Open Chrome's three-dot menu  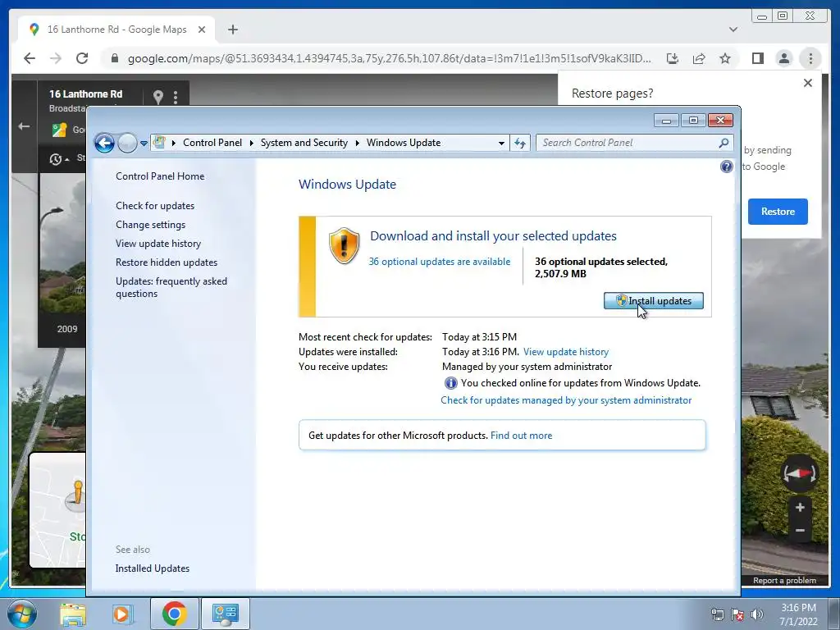(x=810, y=58)
